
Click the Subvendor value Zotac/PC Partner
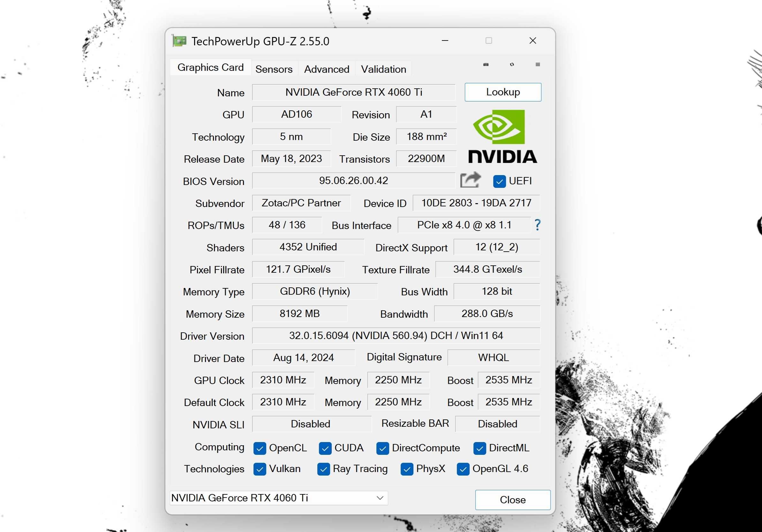pos(301,203)
